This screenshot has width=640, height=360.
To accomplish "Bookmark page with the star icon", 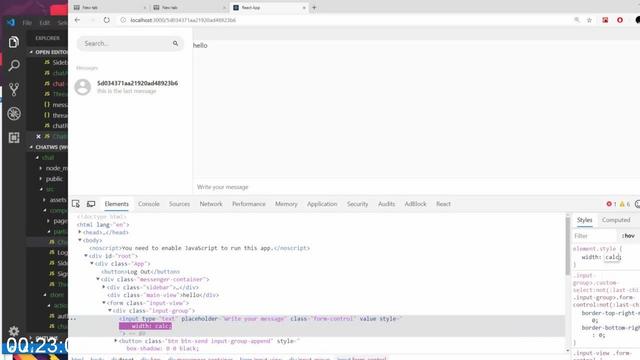I will (589, 20).
